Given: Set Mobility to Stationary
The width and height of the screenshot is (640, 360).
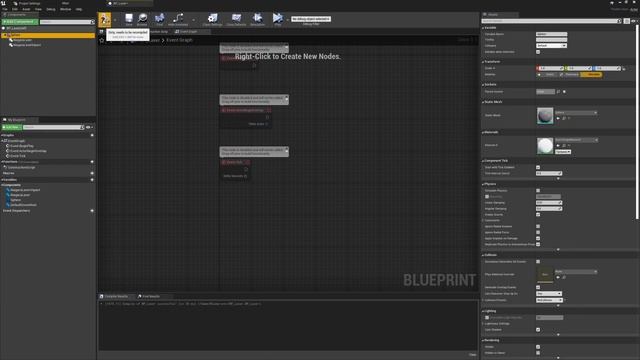Looking at the screenshot, I should coord(569,75).
